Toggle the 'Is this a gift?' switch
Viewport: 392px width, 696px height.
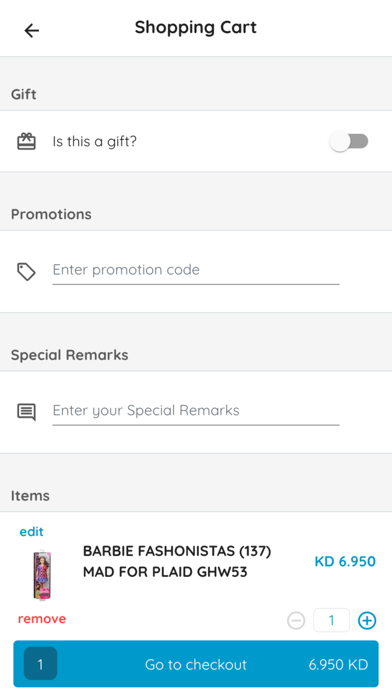(x=349, y=142)
